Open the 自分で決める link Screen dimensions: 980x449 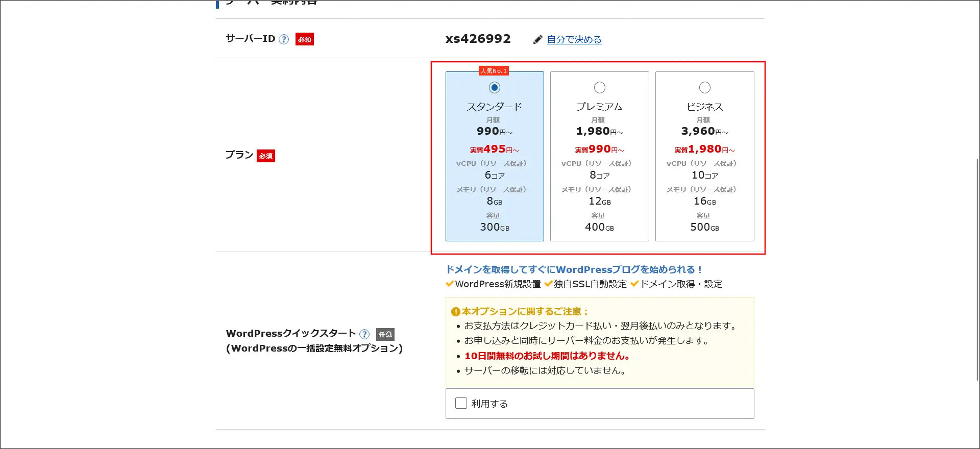pos(574,40)
